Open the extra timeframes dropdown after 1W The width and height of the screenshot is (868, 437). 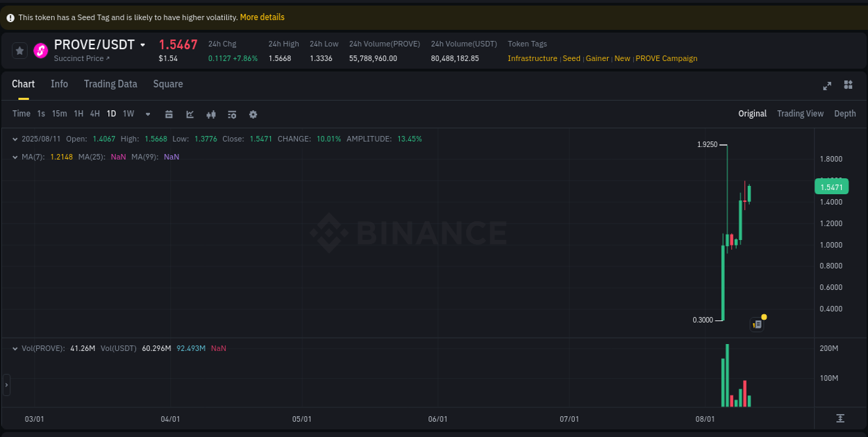(147, 114)
